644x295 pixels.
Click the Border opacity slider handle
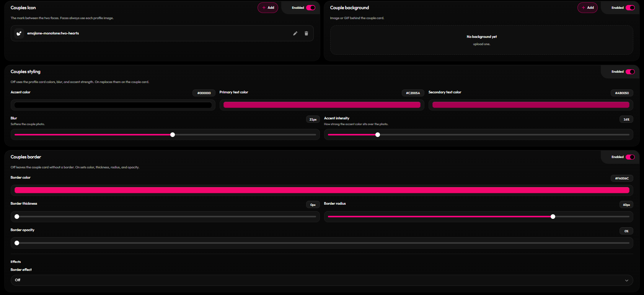(x=17, y=243)
